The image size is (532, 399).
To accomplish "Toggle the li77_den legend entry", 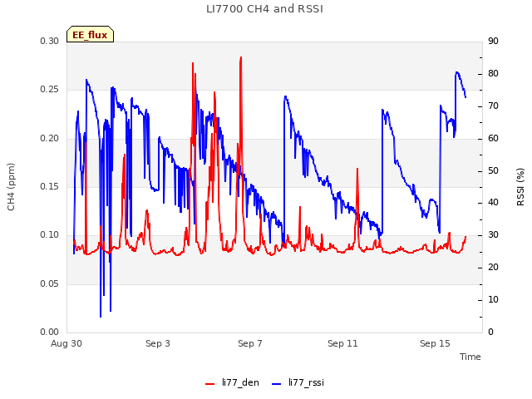I will [232, 382].
